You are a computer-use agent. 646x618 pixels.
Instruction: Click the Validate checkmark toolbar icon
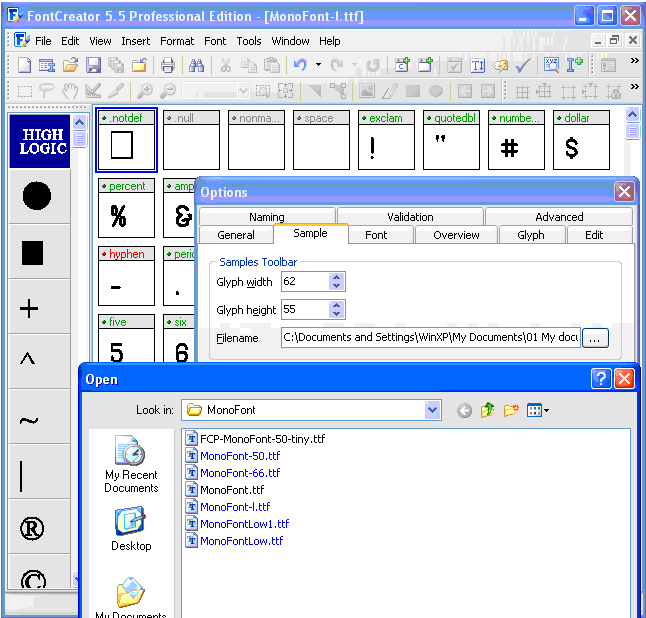tap(523, 65)
